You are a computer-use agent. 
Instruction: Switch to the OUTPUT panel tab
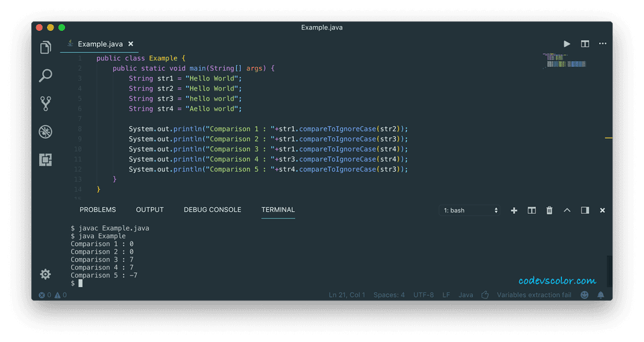150,210
